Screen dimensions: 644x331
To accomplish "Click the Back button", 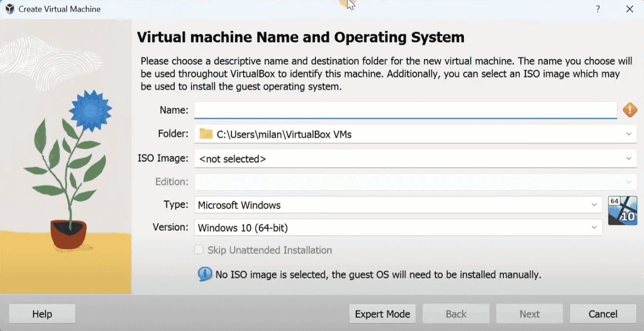I will (455, 314).
